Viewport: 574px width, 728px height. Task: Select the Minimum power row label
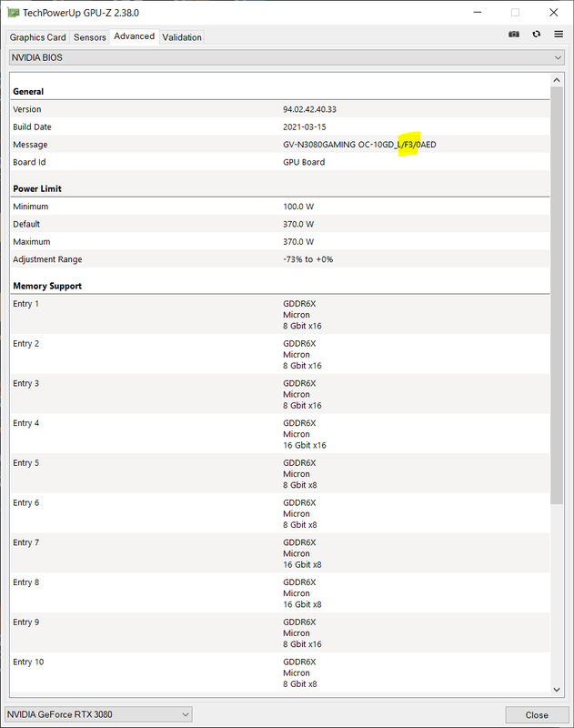click(31, 207)
